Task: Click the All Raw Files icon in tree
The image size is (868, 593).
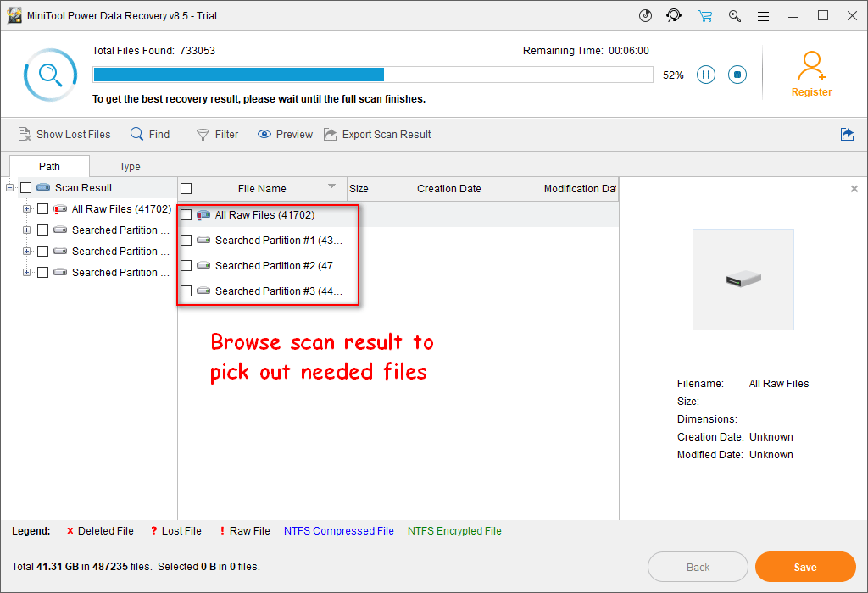Action: (60, 209)
